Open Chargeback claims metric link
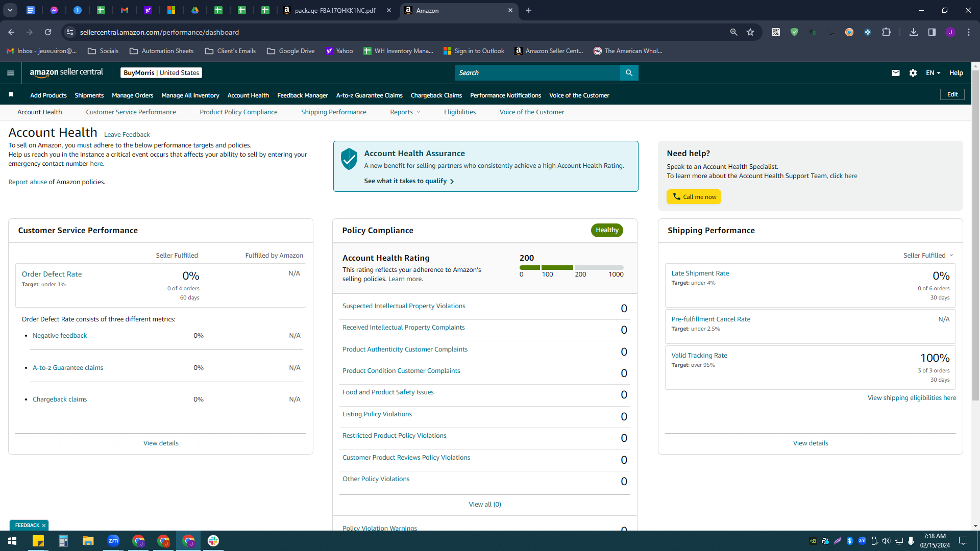This screenshot has height=551, width=980. click(60, 399)
